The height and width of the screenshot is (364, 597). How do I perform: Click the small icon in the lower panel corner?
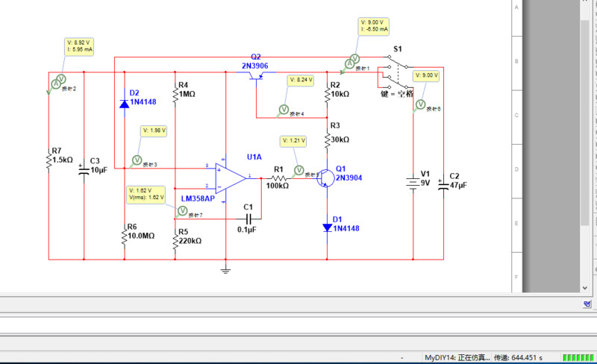588,304
